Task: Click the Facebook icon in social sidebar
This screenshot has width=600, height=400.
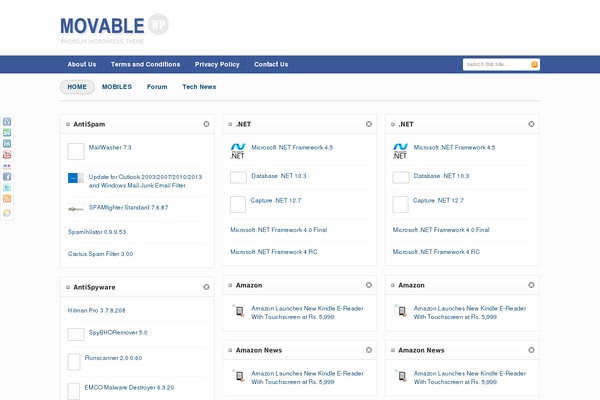Action: tap(7, 176)
